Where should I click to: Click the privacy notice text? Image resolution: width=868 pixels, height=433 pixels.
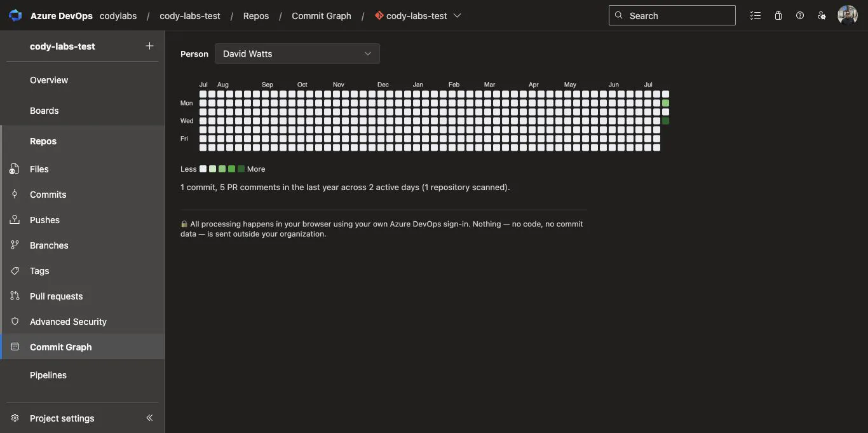pos(382,229)
